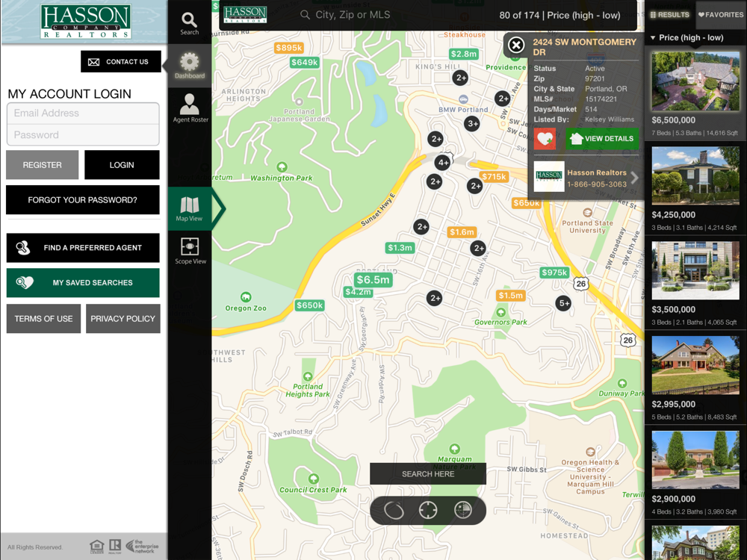Open My Saved Searches
The image size is (747, 560).
click(x=83, y=283)
